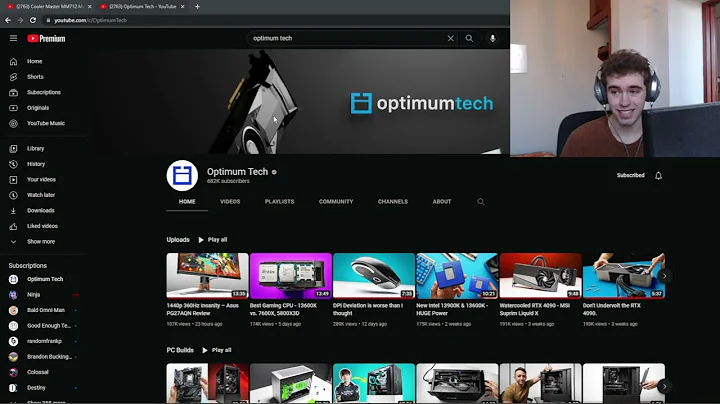The width and height of the screenshot is (720, 404).
Task: Open the PC Builds section title
Action: tap(180, 350)
